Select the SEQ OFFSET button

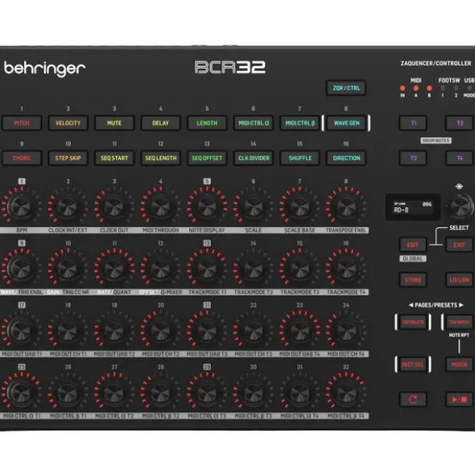click(x=207, y=158)
